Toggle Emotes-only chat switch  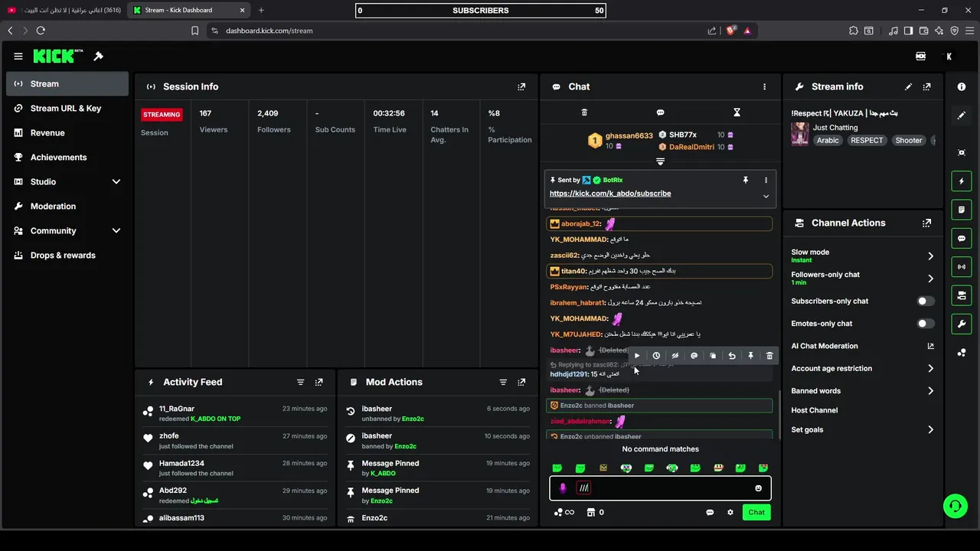[x=926, y=324]
